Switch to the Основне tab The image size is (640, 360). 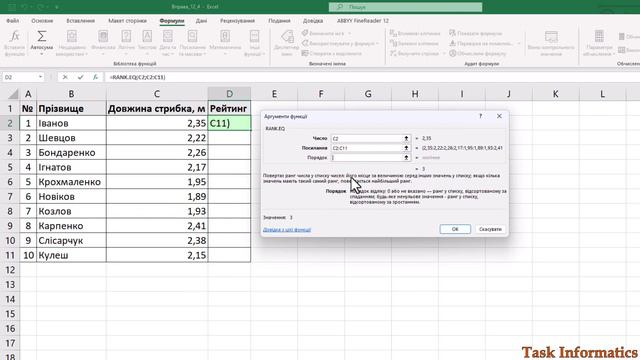pyautogui.click(x=42, y=20)
